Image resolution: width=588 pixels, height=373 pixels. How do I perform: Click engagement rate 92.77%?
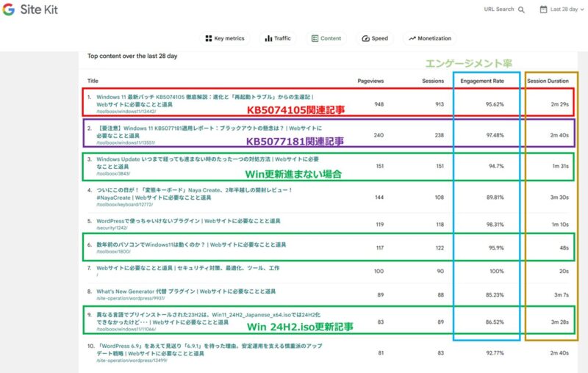click(495, 352)
